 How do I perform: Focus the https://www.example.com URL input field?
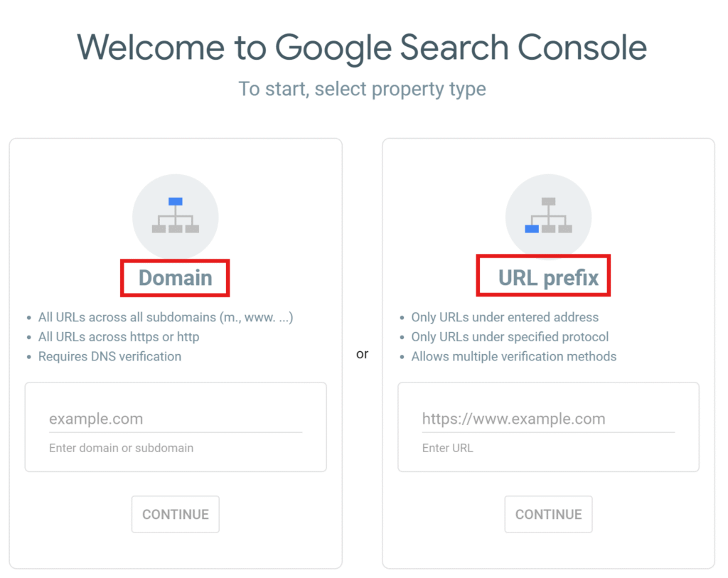548,419
